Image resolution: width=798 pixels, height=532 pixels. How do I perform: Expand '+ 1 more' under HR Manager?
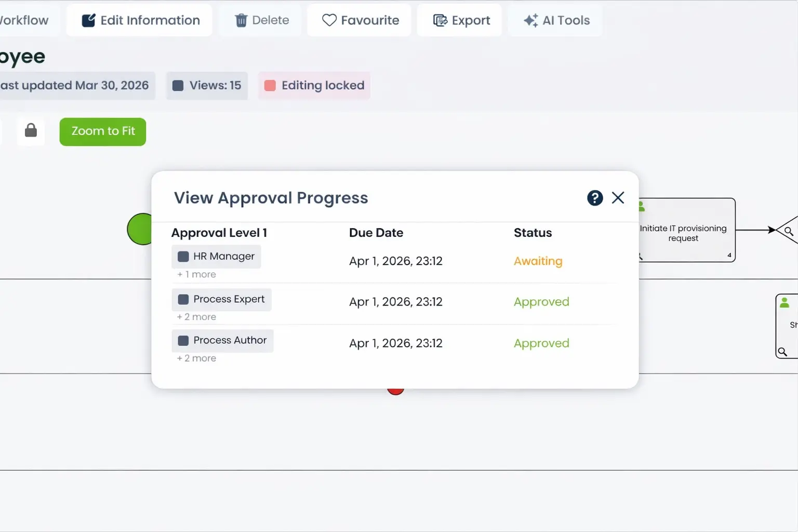pyautogui.click(x=196, y=274)
